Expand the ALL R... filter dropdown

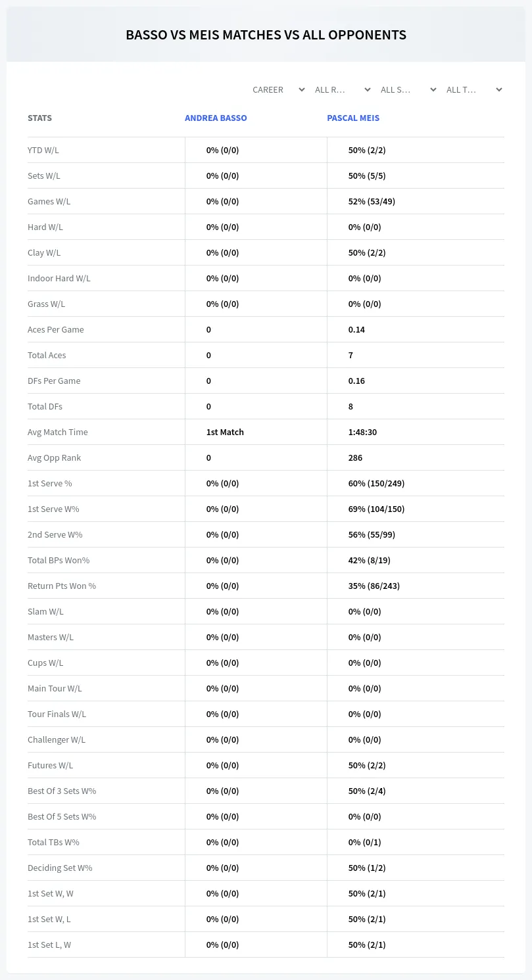point(343,89)
